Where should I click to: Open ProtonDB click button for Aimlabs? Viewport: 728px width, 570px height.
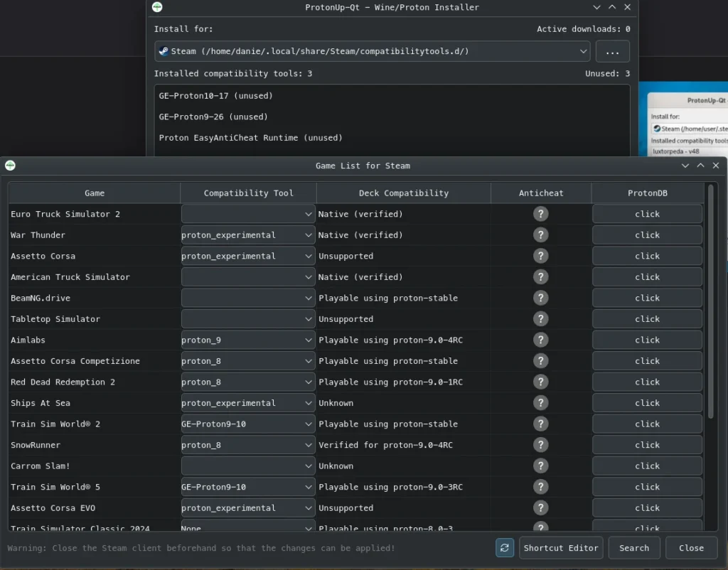tap(647, 340)
